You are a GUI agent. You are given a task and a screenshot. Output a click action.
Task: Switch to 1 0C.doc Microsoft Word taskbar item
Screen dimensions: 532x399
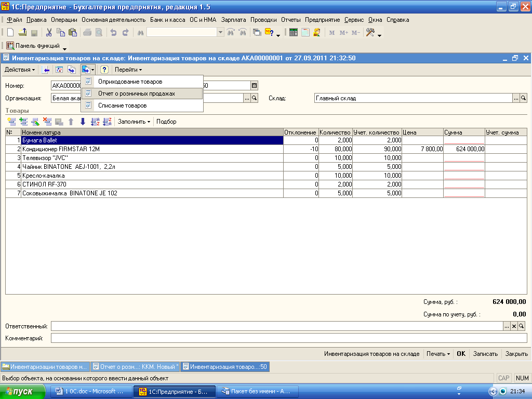pyautogui.click(x=91, y=392)
